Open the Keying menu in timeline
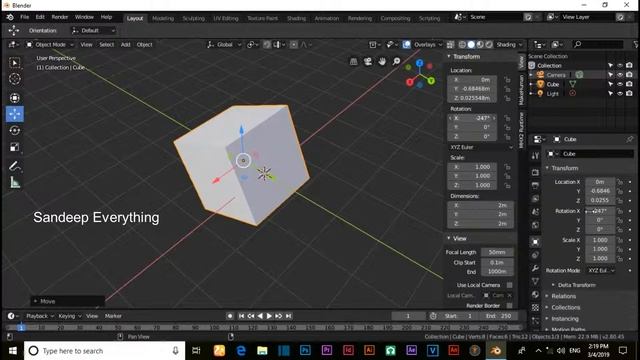Image resolution: width=640 pixels, height=360 pixels. tap(69, 316)
